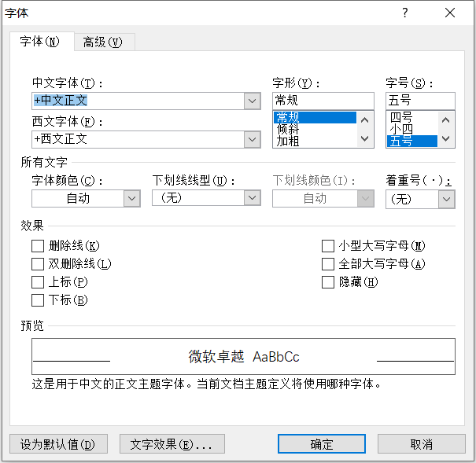476x463 pixels.
Task: Toggle the 双删除线 checkbox
Action: pyautogui.click(x=38, y=264)
